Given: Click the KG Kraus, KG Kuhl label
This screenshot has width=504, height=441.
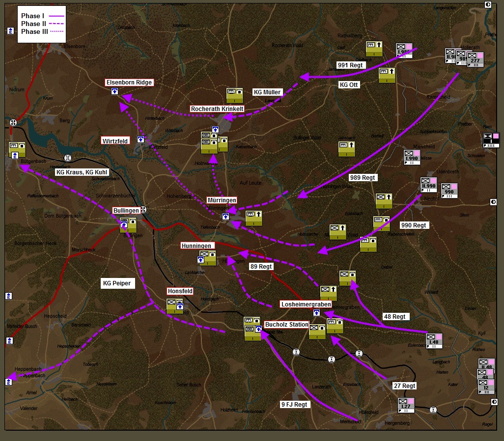Looking at the screenshot, I should 82,172.
